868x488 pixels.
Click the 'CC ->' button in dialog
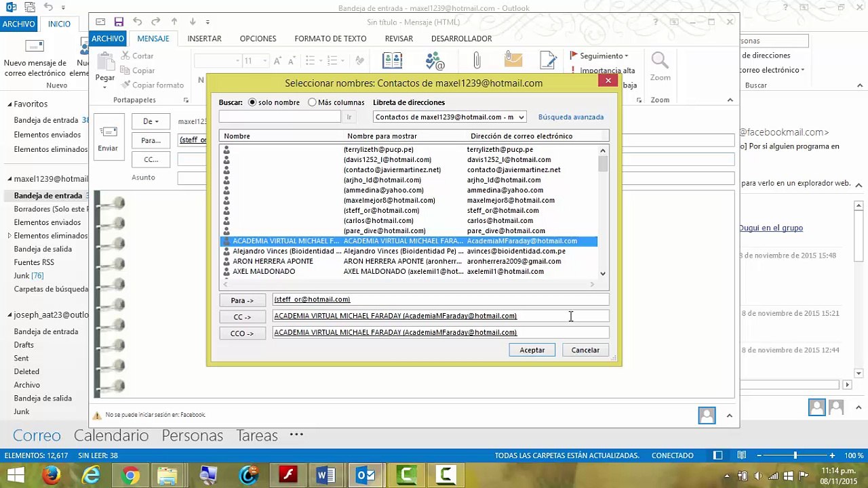[x=242, y=317]
